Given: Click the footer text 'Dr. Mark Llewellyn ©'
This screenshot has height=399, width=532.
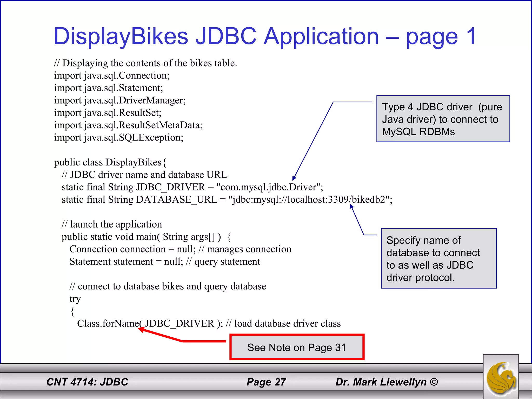Looking at the screenshot, I should (387, 382).
